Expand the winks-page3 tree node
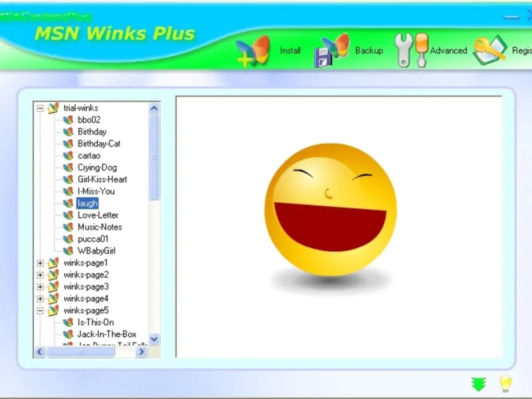Image resolution: width=532 pixels, height=399 pixels. point(40,287)
